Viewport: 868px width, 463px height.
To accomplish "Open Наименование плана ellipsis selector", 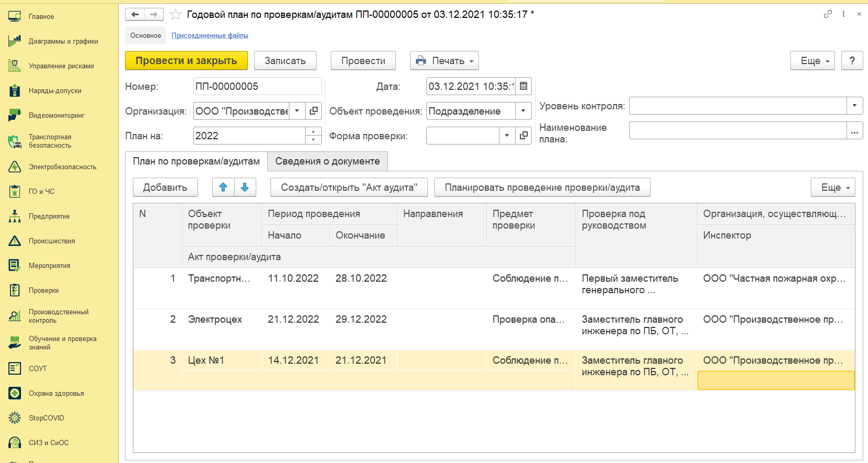I will (854, 130).
